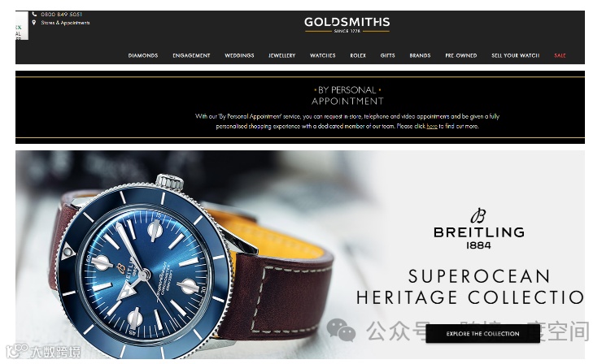Select the Rolex navigation item
The image size is (615, 364).
coord(358,55)
